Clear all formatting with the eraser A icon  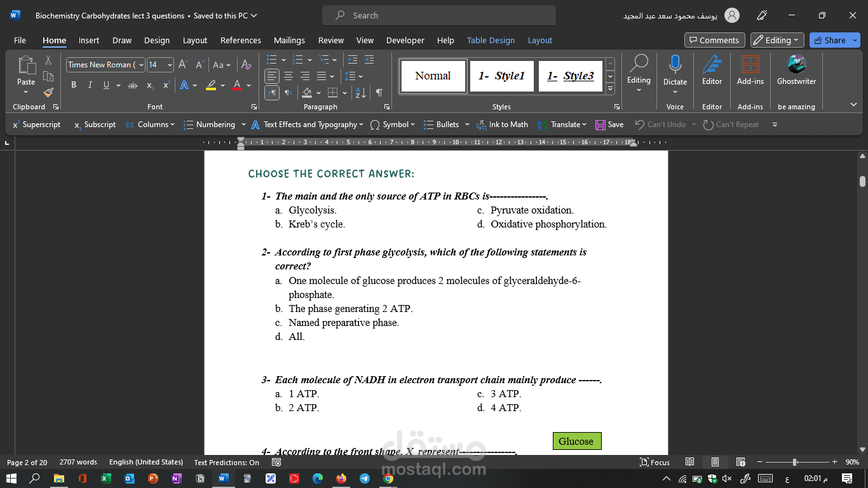pyautogui.click(x=247, y=65)
